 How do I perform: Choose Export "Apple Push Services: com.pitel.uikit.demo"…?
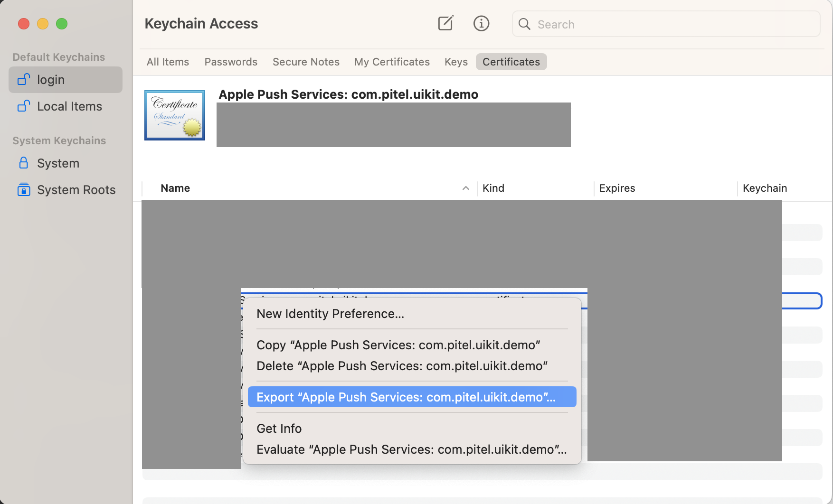pyautogui.click(x=412, y=397)
